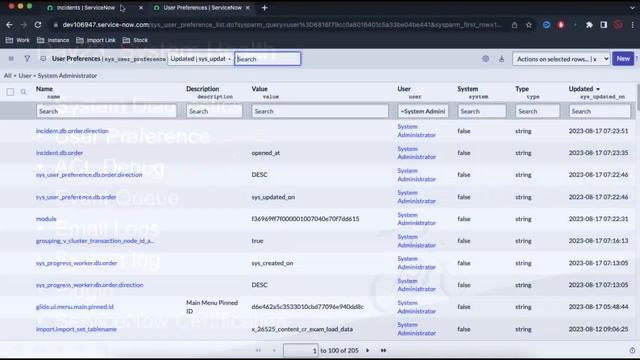The image size is (640, 360).
Task: Open System Administrator link in module row
Action: click(417, 219)
